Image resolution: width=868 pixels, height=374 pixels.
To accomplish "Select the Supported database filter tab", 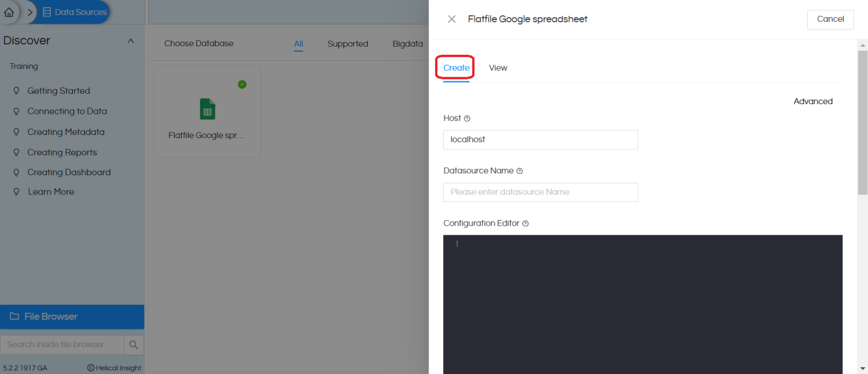I will tap(348, 44).
